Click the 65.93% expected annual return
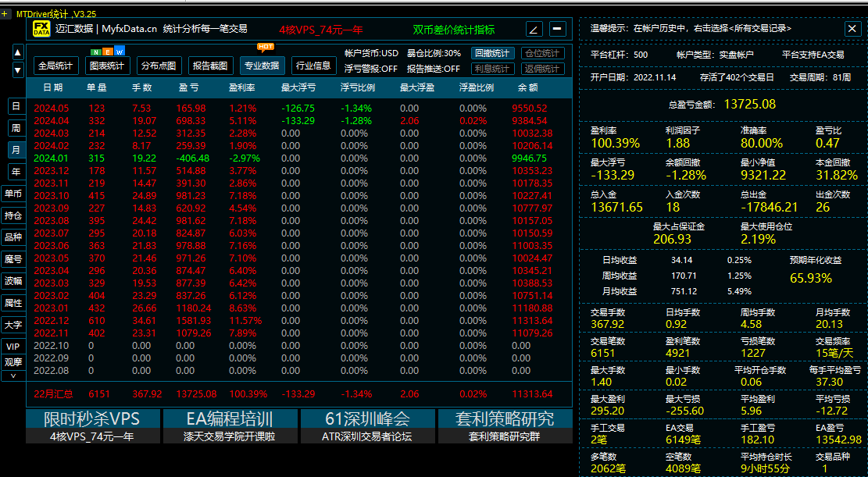Image resolution: width=868 pixels, height=477 pixels. [811, 278]
